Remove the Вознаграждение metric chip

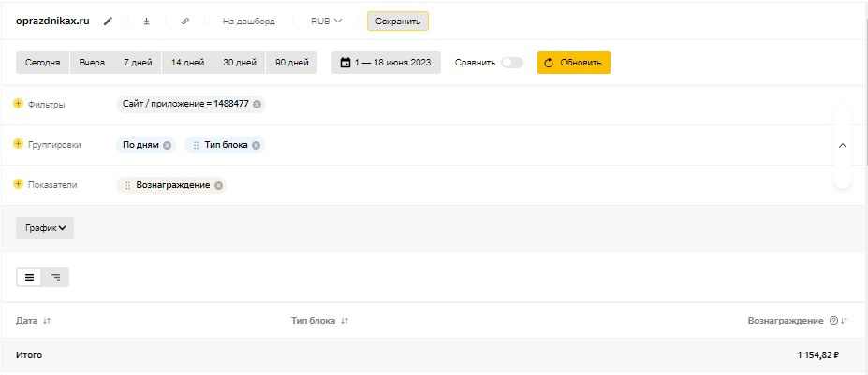(218, 185)
